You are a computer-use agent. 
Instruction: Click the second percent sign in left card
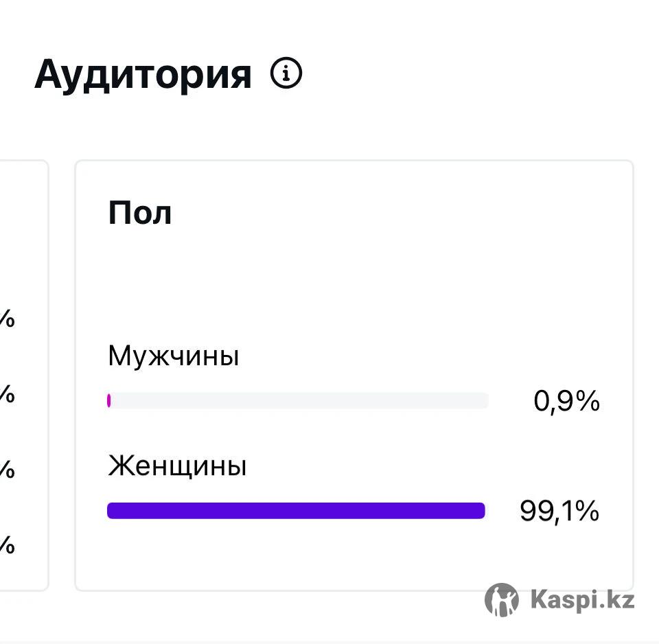(8, 395)
